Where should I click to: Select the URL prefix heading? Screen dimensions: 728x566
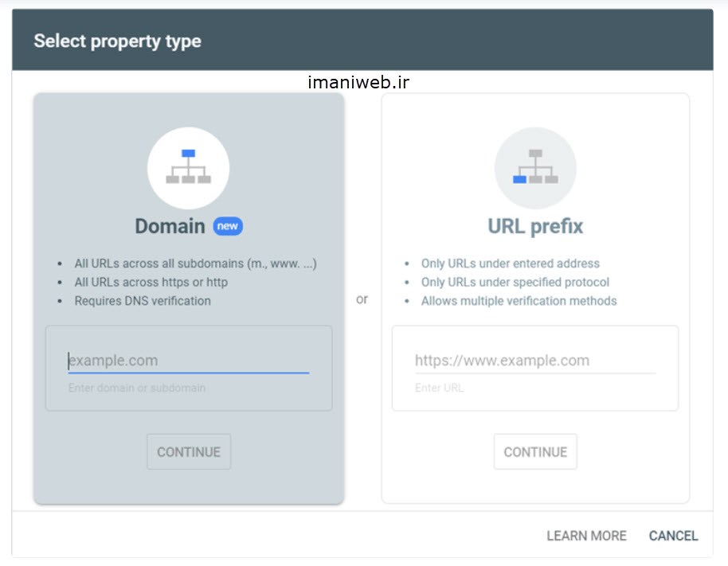point(535,226)
